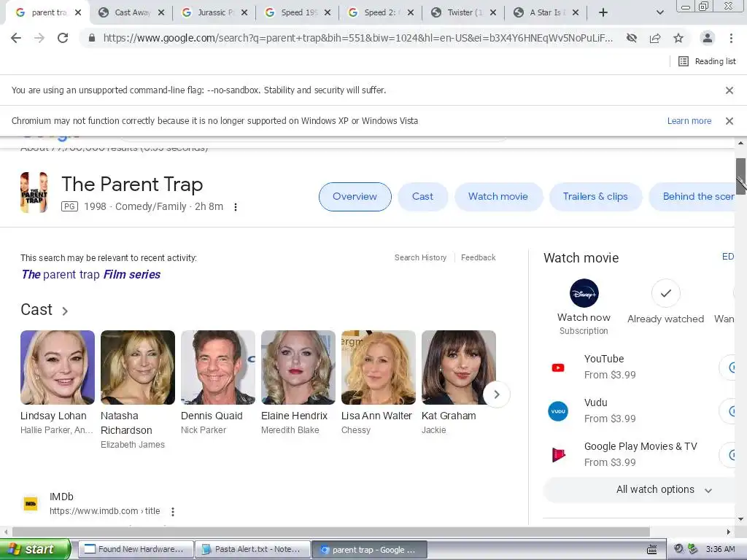The width and height of the screenshot is (747, 560).
Task: Open the Learn more link
Action: pyautogui.click(x=689, y=121)
